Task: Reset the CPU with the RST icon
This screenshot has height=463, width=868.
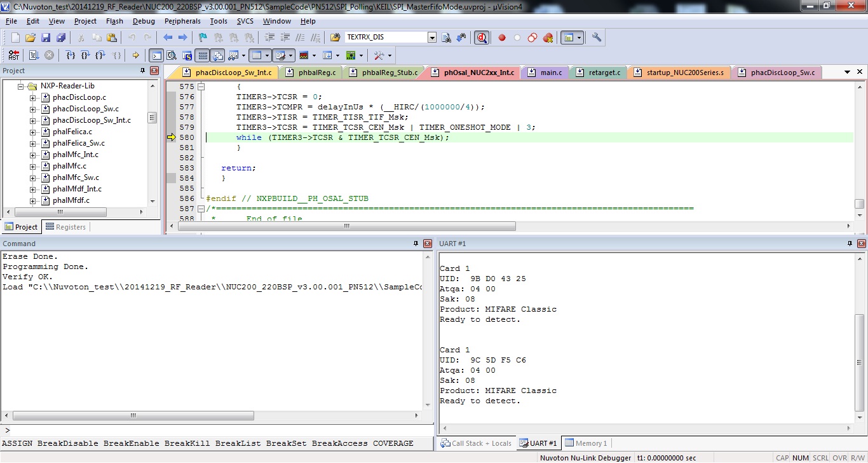Action: (14, 55)
